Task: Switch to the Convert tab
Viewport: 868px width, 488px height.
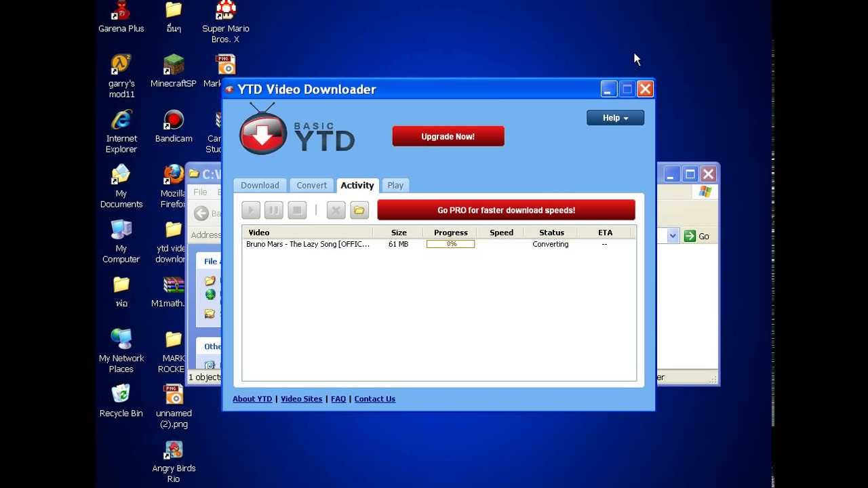Action: coord(312,185)
